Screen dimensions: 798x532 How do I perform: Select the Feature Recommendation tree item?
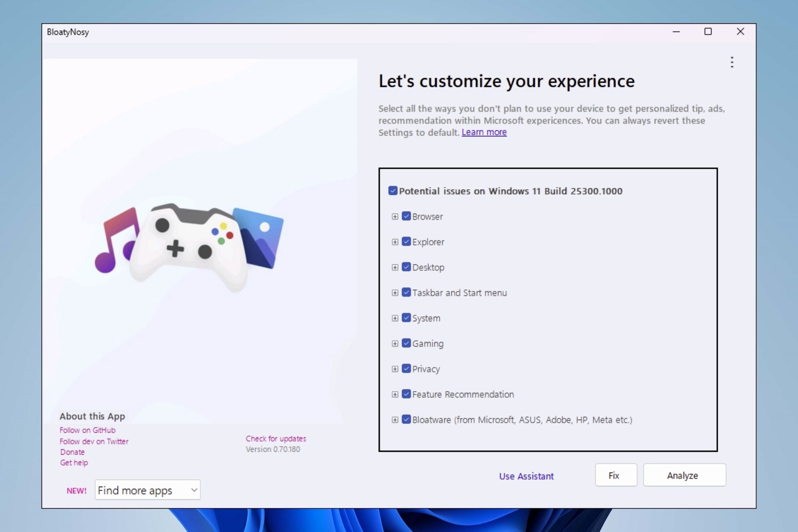click(x=463, y=394)
